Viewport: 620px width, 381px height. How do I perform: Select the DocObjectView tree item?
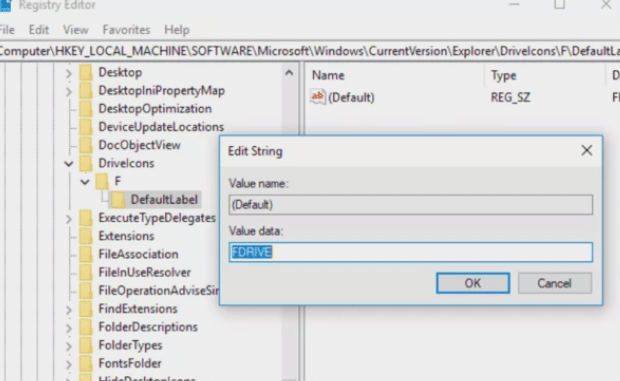pos(140,145)
